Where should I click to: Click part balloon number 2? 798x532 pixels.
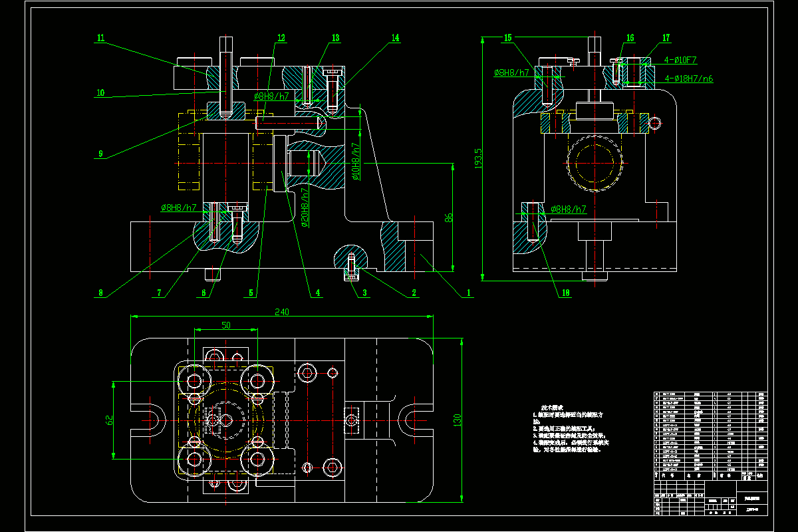point(414,292)
